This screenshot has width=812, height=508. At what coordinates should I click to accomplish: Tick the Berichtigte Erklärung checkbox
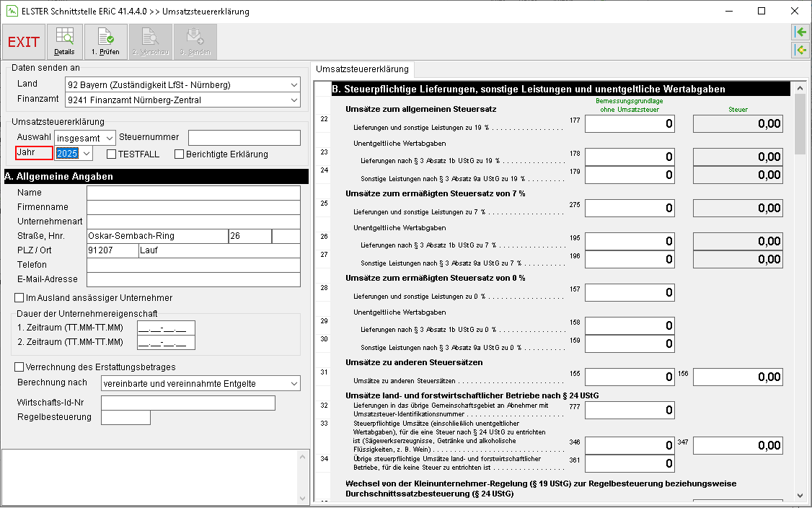point(179,154)
